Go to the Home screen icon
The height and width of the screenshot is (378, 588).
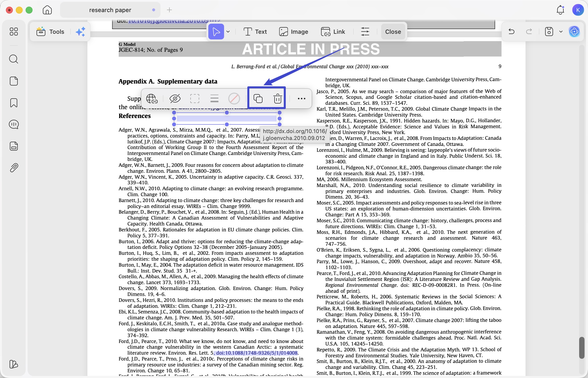point(47,10)
